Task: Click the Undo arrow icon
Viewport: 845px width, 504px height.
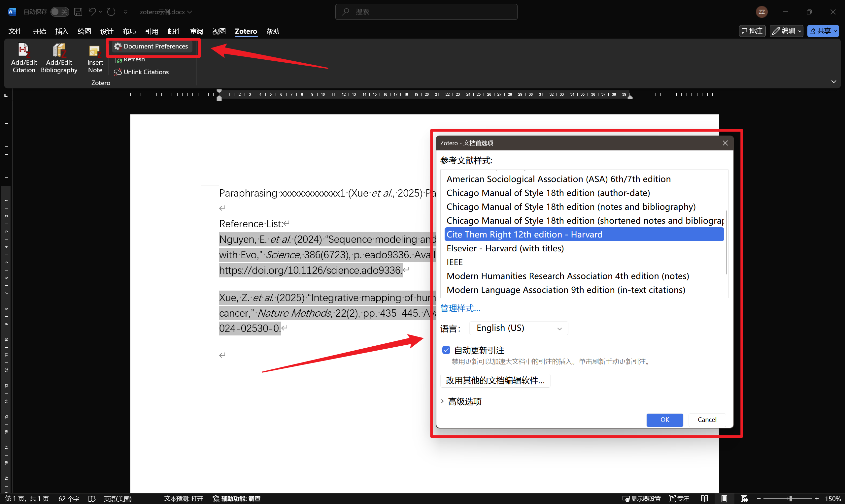Action: point(92,12)
